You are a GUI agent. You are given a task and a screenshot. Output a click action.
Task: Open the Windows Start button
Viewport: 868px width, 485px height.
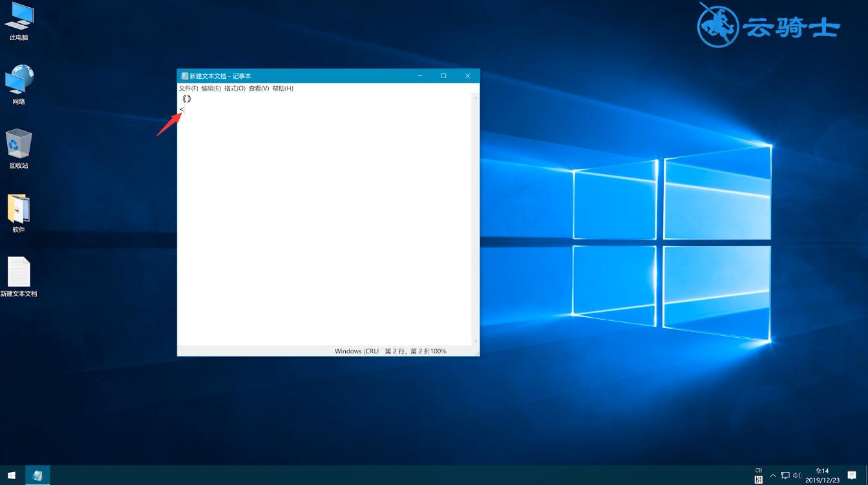pos(12,475)
